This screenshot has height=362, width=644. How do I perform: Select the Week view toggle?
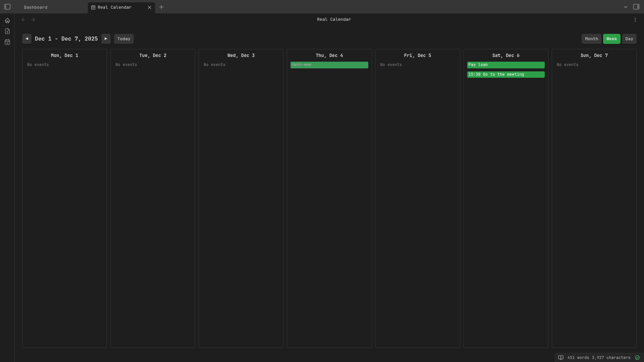click(x=611, y=39)
